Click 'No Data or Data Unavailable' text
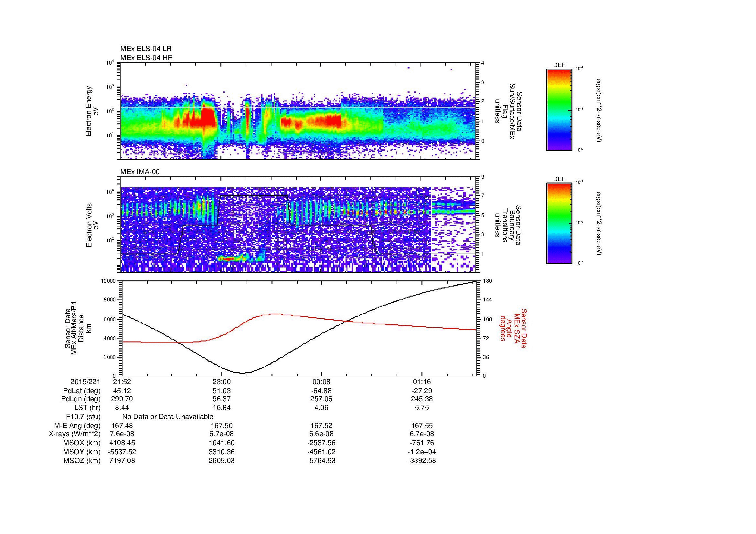Image resolution: width=756 pixels, height=534 pixels. click(168, 416)
